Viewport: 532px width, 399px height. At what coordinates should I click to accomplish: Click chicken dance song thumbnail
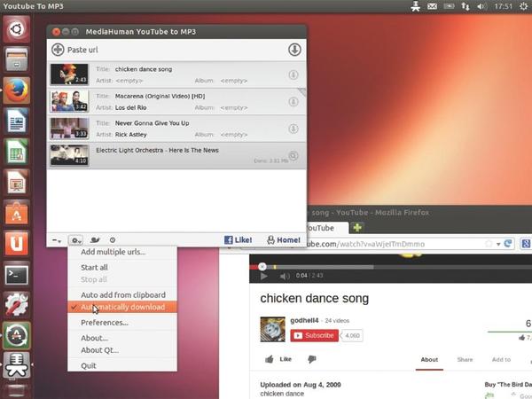click(x=69, y=74)
